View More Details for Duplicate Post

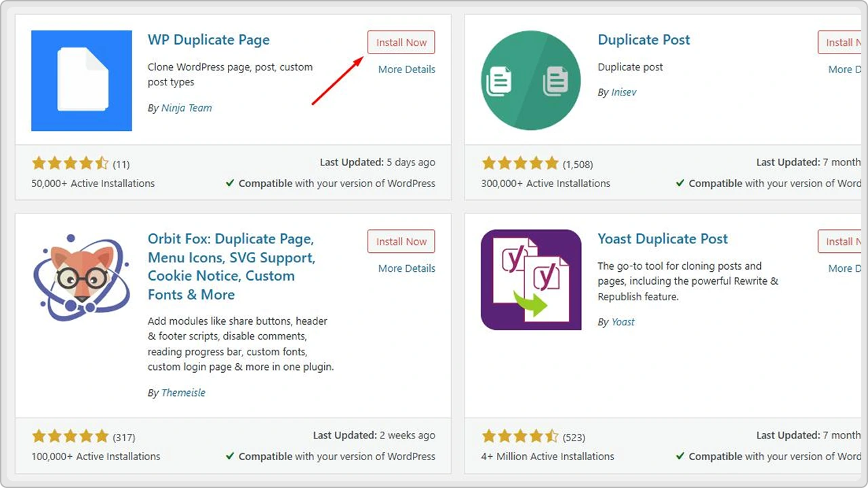click(844, 69)
